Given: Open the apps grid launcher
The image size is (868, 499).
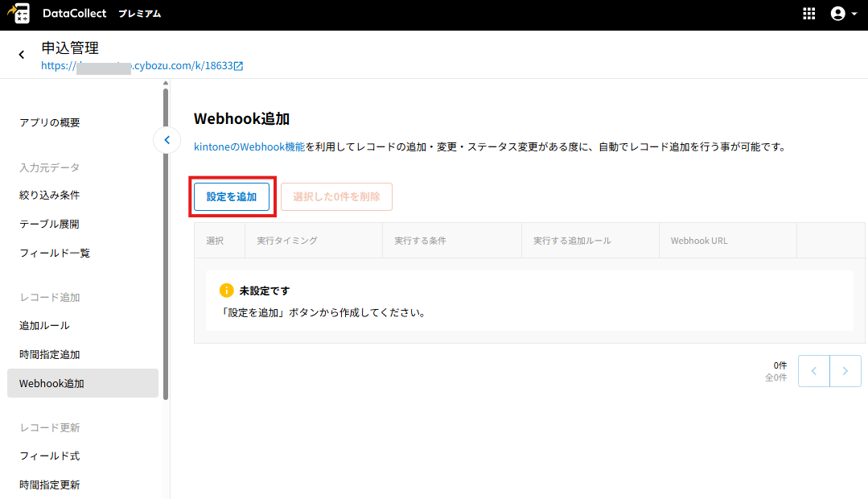Looking at the screenshot, I should [x=809, y=14].
